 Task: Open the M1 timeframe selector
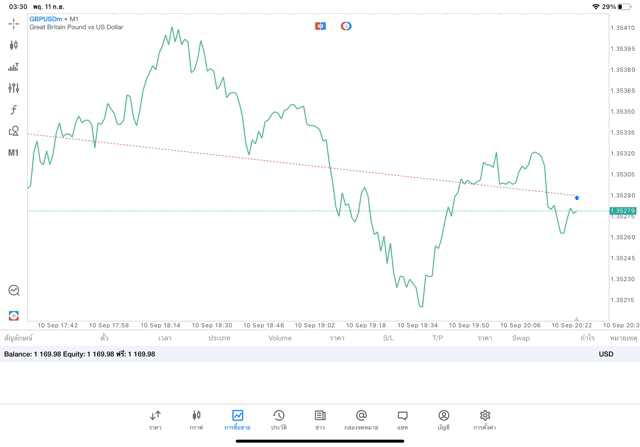(14, 153)
